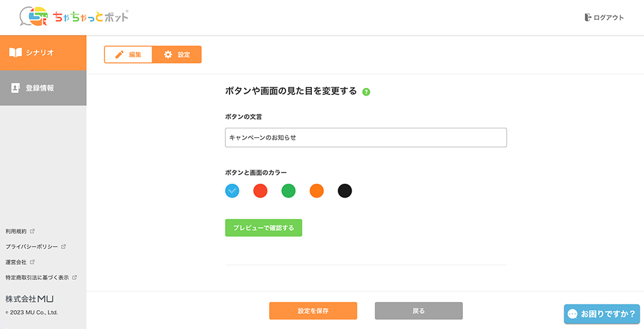Click the green help question mark icon
The height and width of the screenshot is (329, 644).
367,92
